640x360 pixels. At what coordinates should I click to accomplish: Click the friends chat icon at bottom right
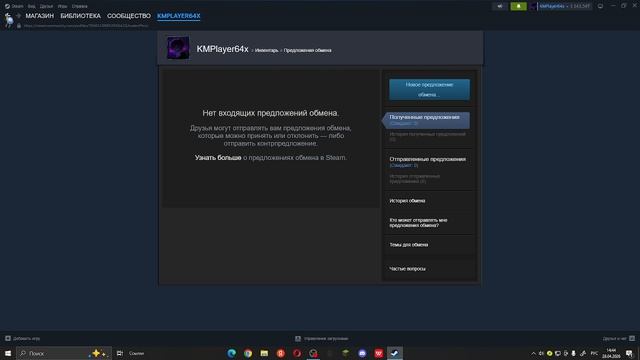tap(632, 338)
